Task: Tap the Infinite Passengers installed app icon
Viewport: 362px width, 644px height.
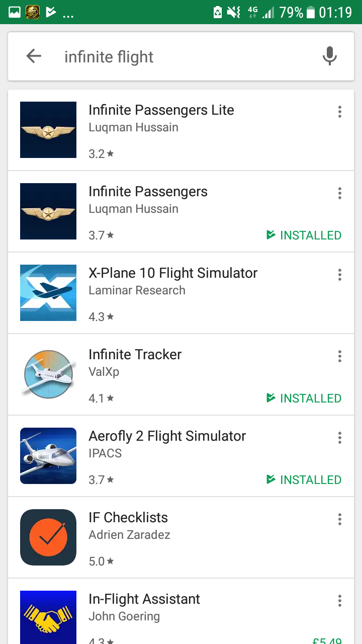Action: point(48,211)
